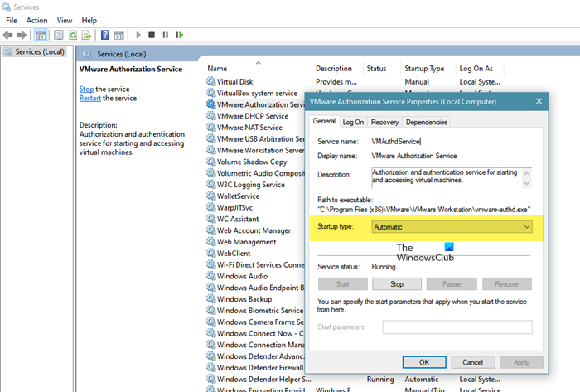Click the Start Service play icon
The height and width of the screenshot is (392, 580).
138,35
